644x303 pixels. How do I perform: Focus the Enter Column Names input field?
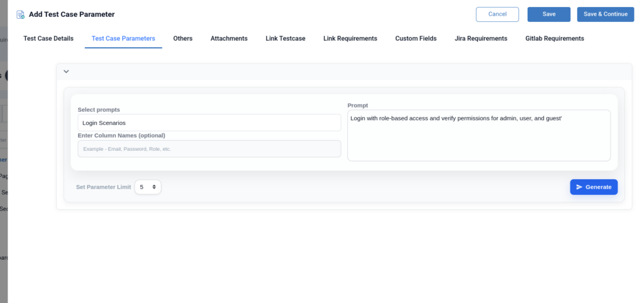tap(209, 149)
